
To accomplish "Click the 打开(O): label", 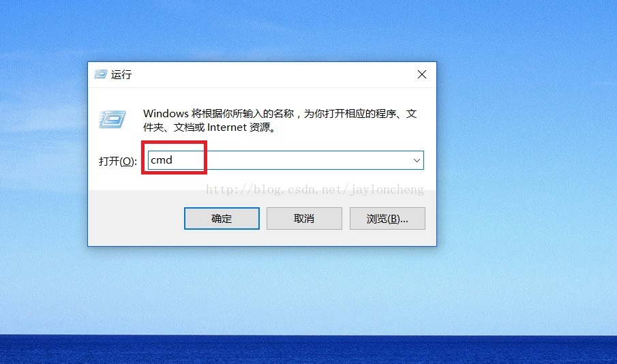I will click(118, 161).
